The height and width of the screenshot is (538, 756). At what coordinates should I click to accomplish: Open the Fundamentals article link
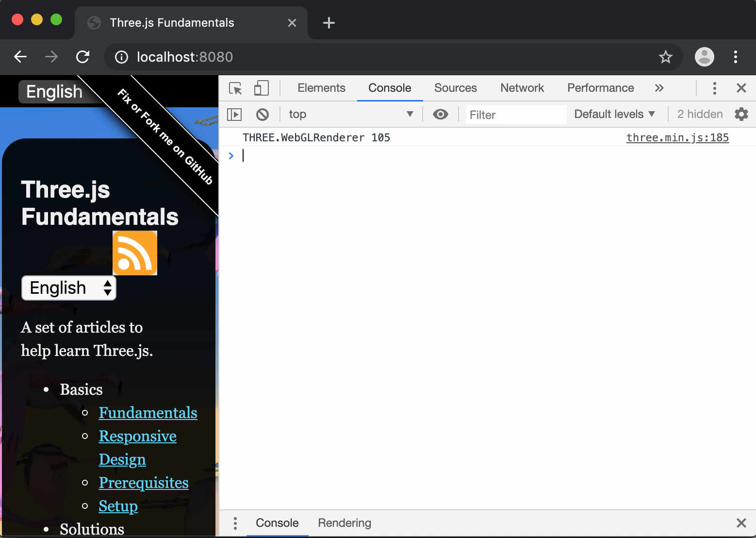coord(148,413)
